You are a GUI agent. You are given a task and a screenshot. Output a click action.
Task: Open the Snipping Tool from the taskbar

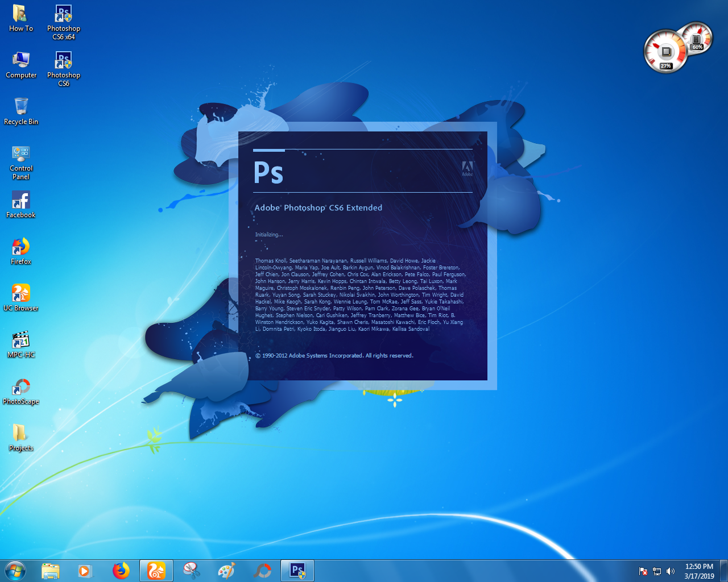(x=192, y=571)
